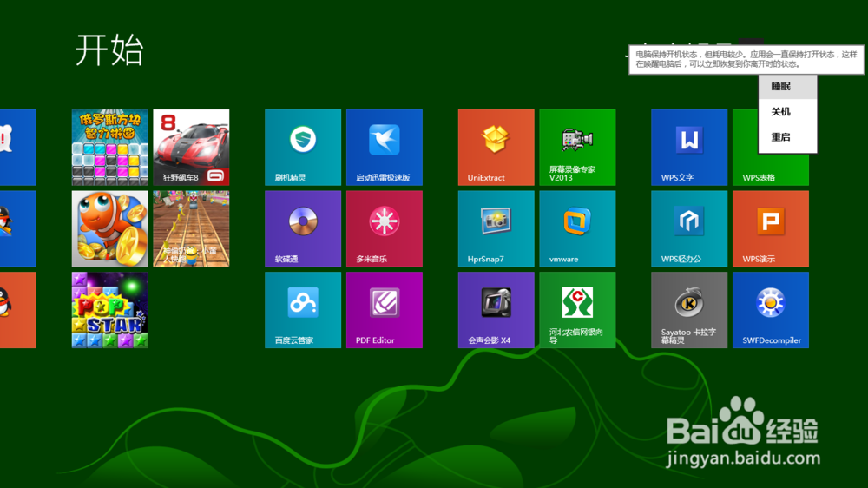Select 睡眠 in the power menu
This screenshot has height=488, width=868.
(788, 87)
